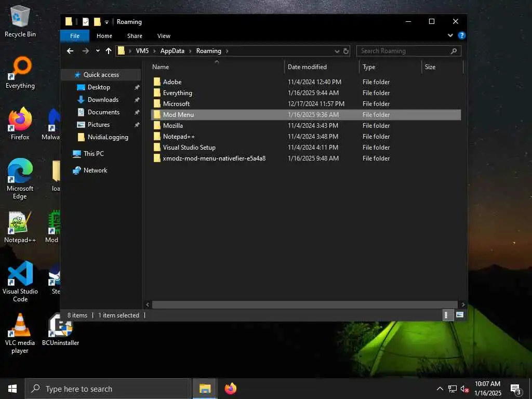Select This PC in navigation pane
The width and height of the screenshot is (532, 399).
tap(94, 153)
